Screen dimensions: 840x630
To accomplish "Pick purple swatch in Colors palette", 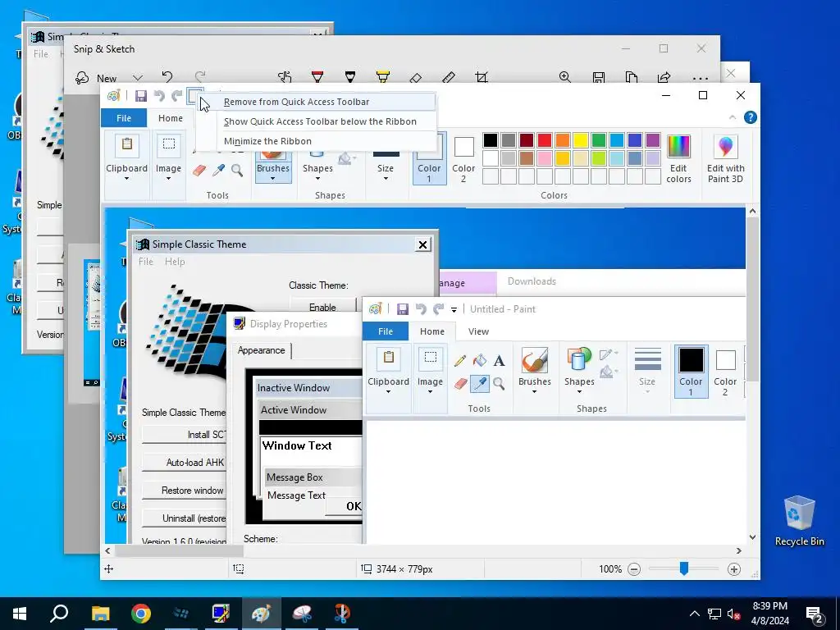I will (x=652, y=140).
